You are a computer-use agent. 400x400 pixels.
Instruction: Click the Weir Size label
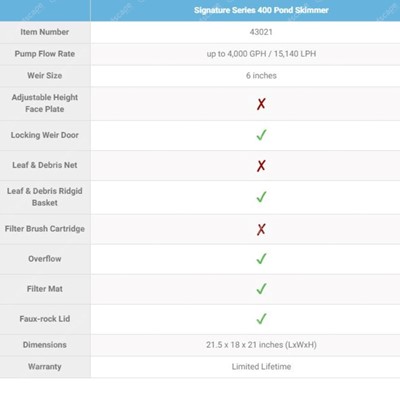[45, 75]
